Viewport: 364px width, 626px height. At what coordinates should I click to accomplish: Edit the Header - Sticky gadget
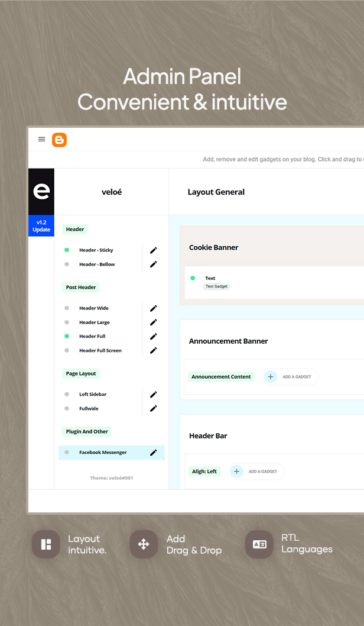pyautogui.click(x=154, y=250)
